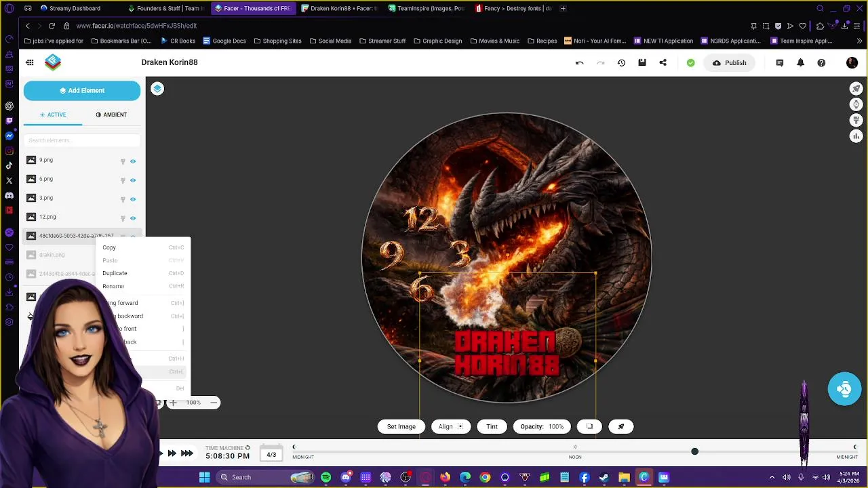Screen dimensions: 868x488
Task: Click the Windows taskbar Search box
Action: [264, 477]
